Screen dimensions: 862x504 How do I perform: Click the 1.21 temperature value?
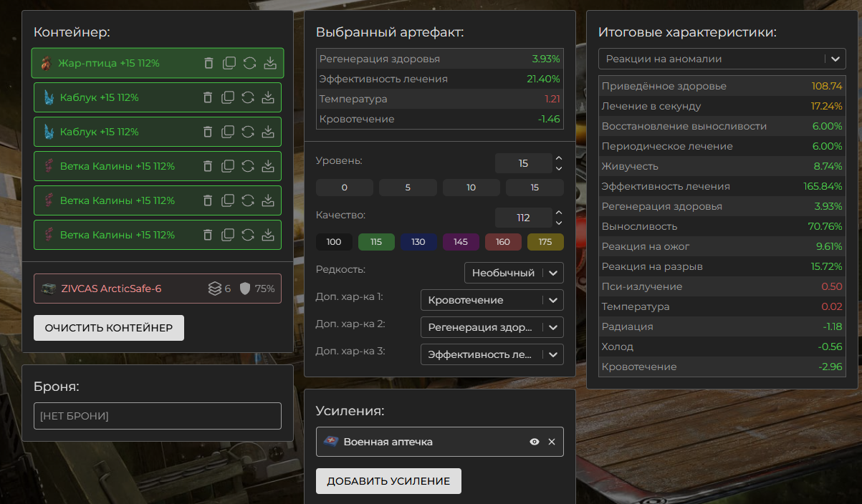tap(552, 99)
